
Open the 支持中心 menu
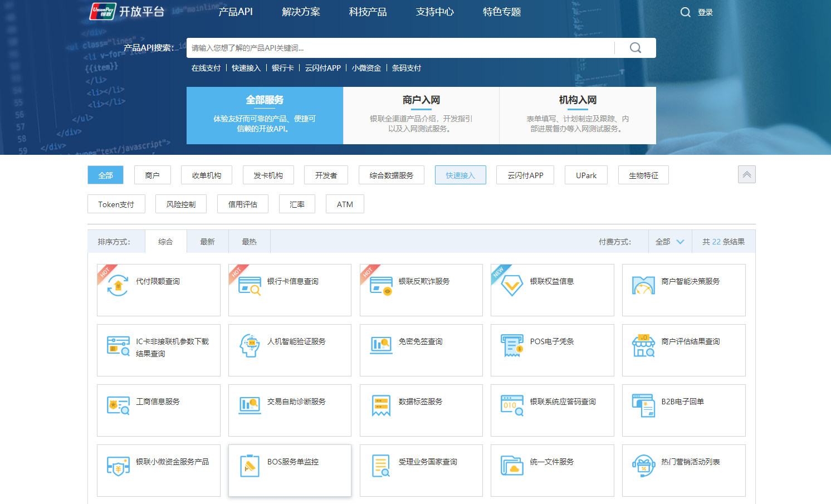click(434, 12)
